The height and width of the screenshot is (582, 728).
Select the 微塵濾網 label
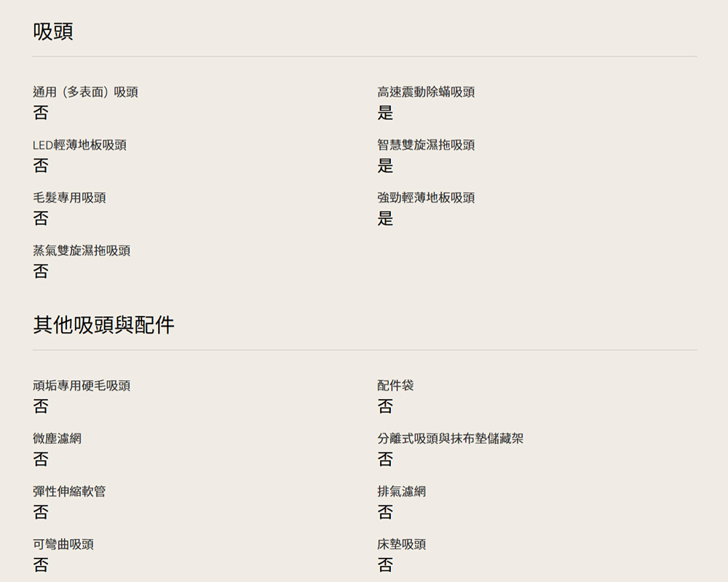click(57, 439)
